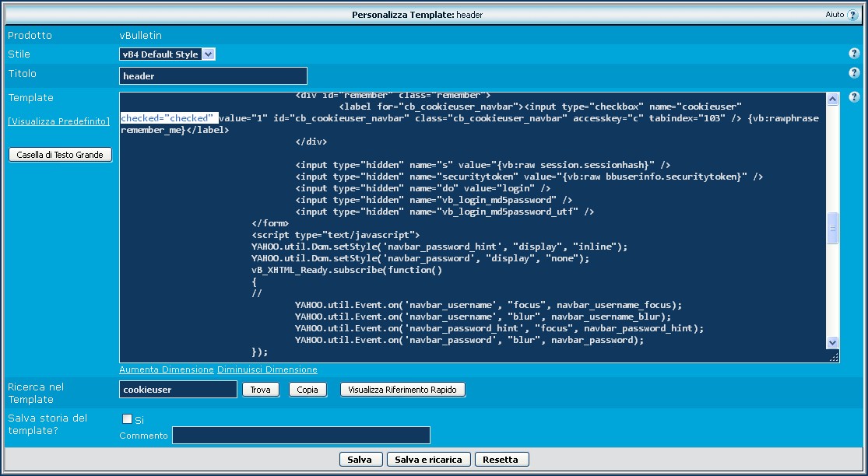The image size is (868, 476).
Task: Enable the Salva storia Si checkbox
Action: (127, 419)
